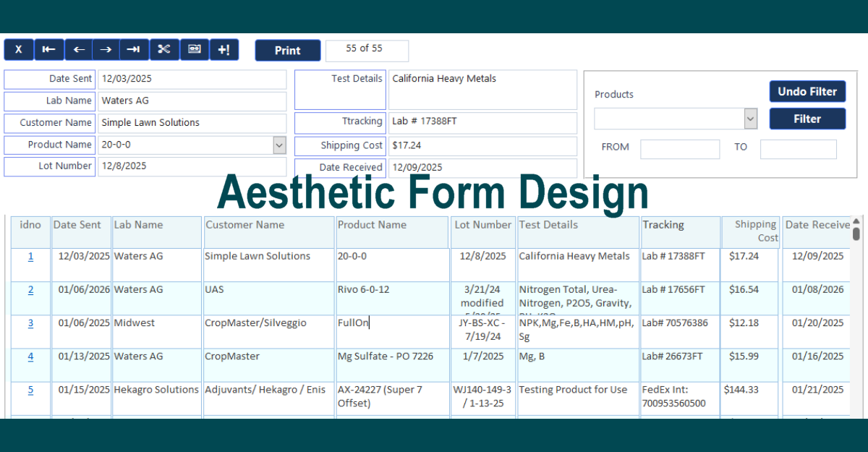Open the Product Name dropdown showing 20-0-0
This screenshot has height=452, width=868.
click(279, 145)
